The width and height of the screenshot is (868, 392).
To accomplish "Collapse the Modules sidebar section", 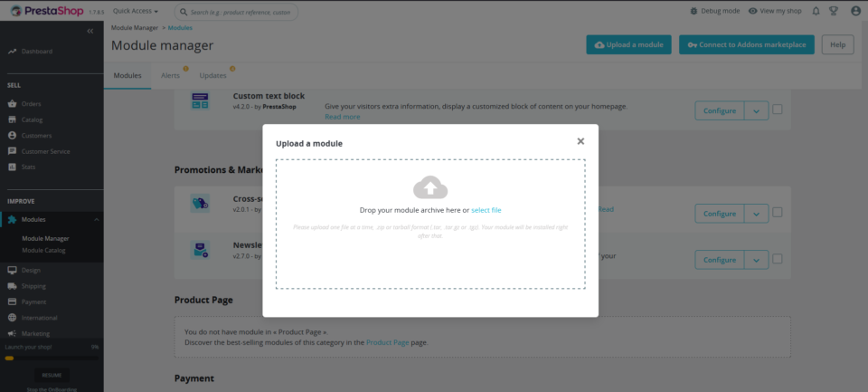I will tap(96, 220).
